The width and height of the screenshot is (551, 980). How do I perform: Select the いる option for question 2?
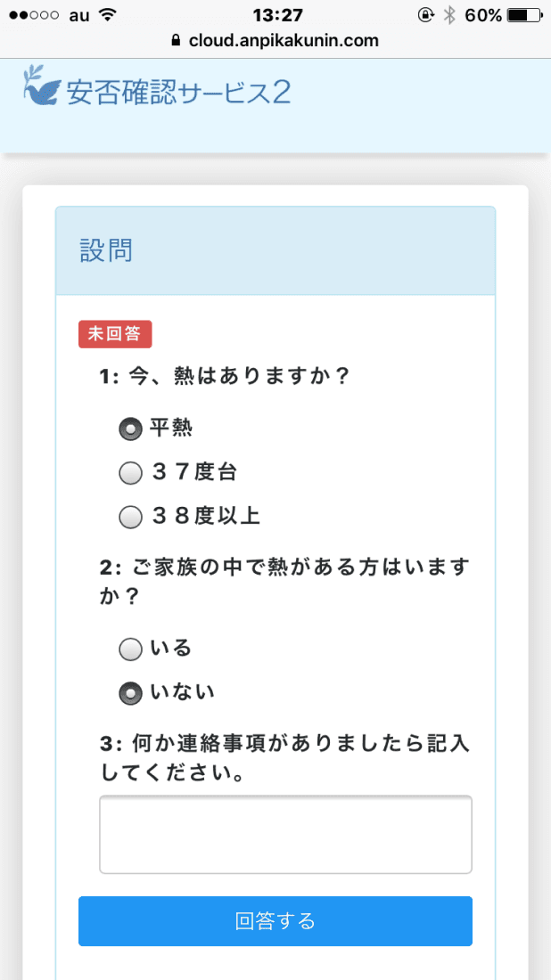point(129,649)
